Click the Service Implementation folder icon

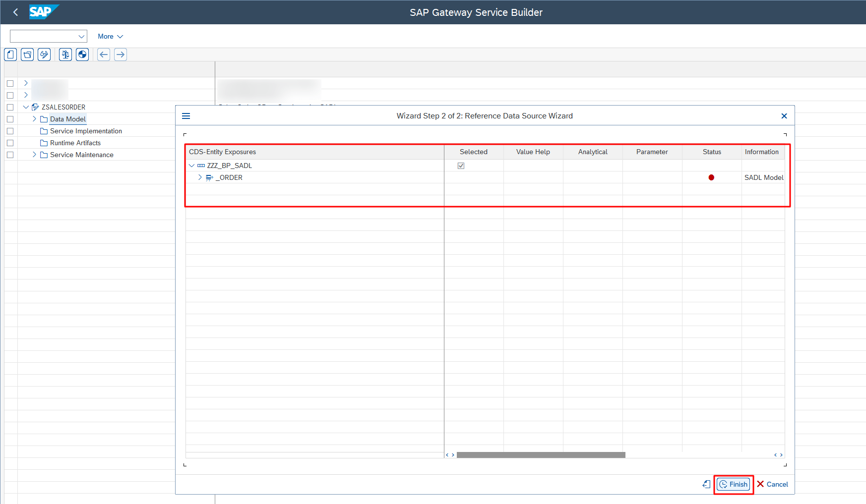click(44, 131)
